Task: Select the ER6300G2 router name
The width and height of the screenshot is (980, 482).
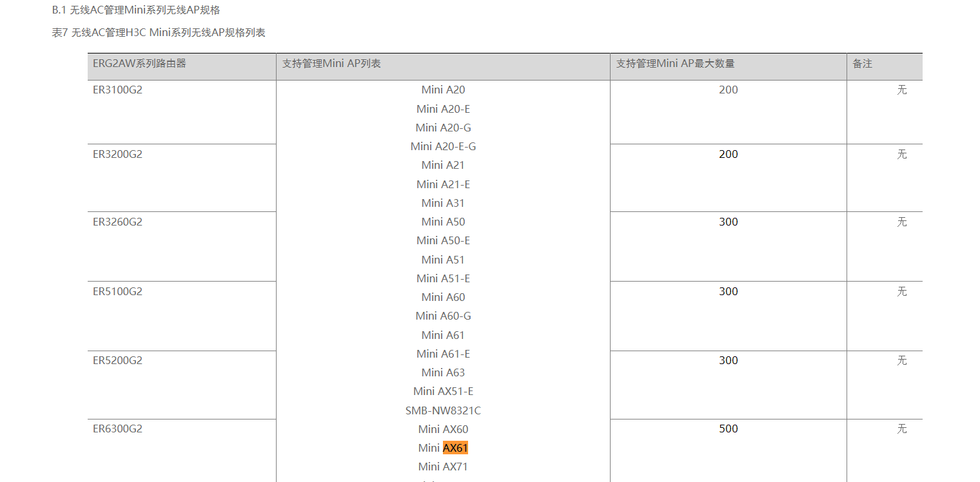Action: pyautogui.click(x=117, y=429)
